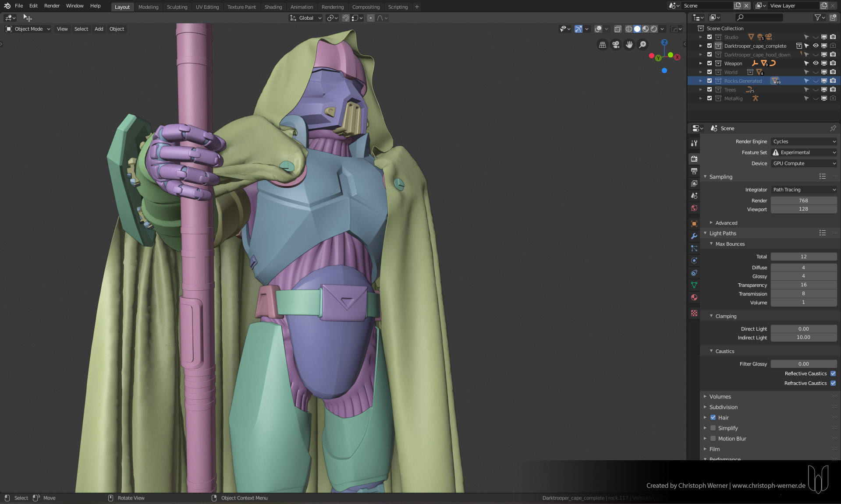Open the Render menu
Image resolution: width=841 pixels, height=504 pixels.
pos(52,6)
